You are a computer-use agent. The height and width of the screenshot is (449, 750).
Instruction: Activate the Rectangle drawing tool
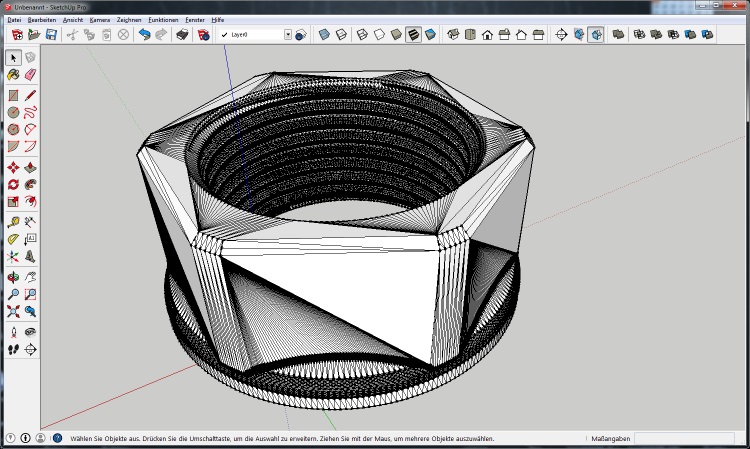[x=13, y=95]
